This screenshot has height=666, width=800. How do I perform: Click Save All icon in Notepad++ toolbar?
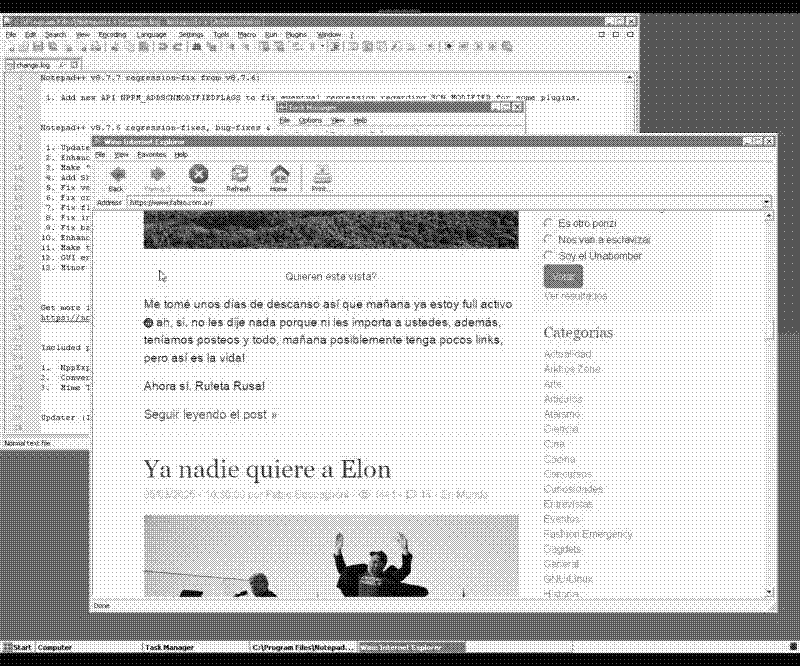pos(53,47)
